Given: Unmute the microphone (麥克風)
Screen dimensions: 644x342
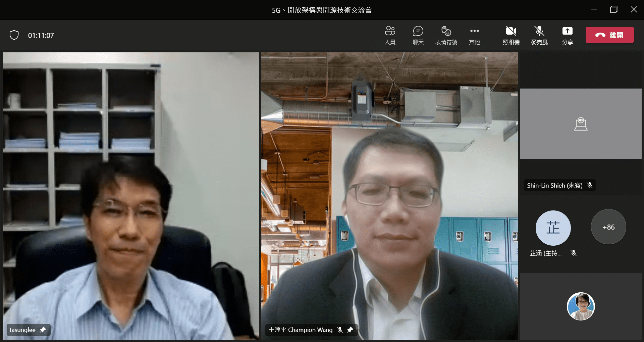Looking at the screenshot, I should click(x=539, y=35).
